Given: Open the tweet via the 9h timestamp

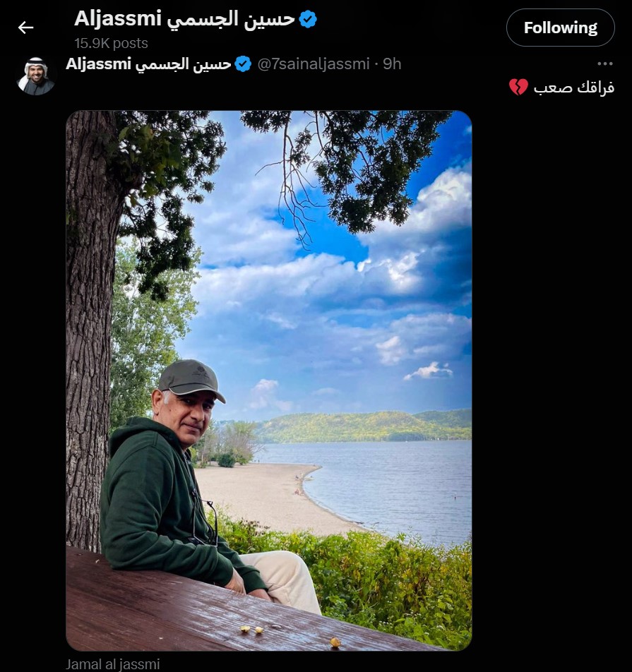Looking at the screenshot, I should [x=392, y=64].
